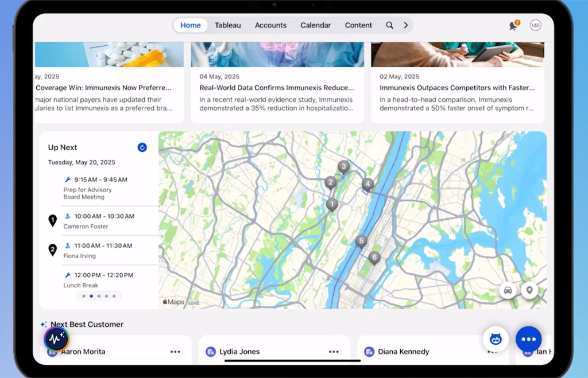588x378 pixels.
Task: Expand more tabs with the right chevron
Action: (406, 25)
